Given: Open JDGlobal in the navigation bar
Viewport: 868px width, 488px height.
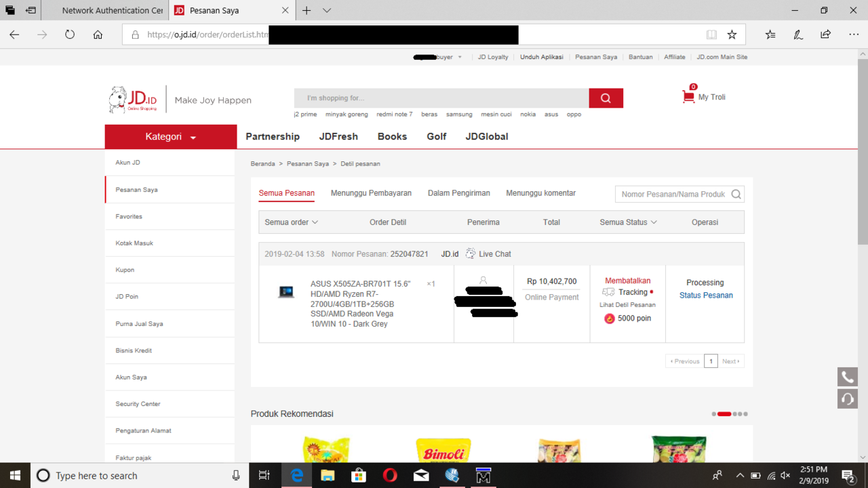Looking at the screenshot, I should pyautogui.click(x=487, y=136).
